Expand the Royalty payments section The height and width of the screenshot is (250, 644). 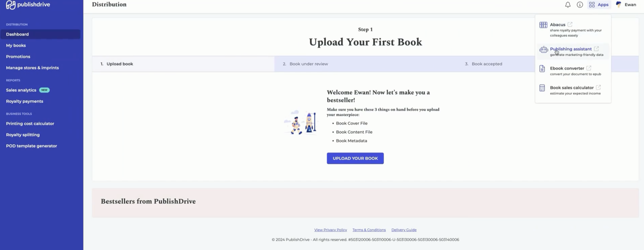tap(25, 101)
